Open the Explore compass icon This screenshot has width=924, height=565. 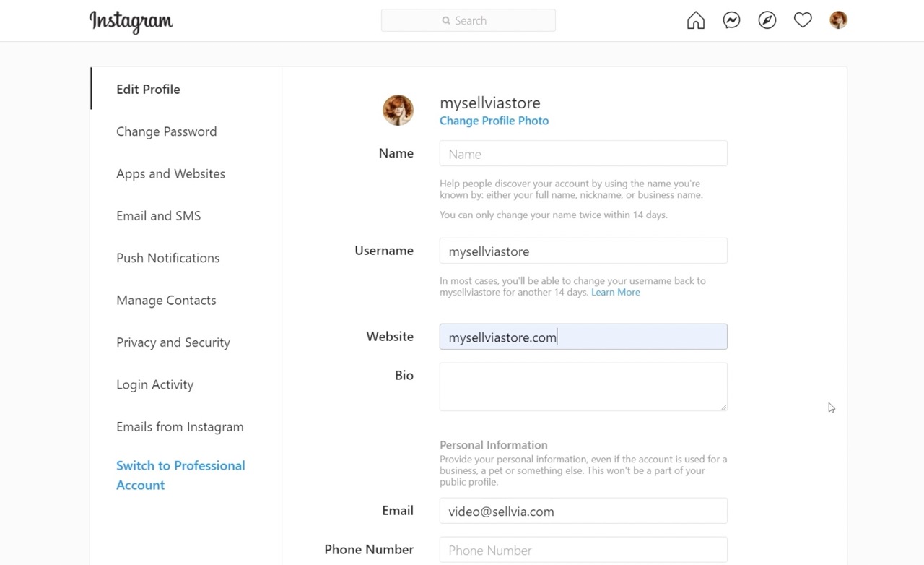coord(767,20)
